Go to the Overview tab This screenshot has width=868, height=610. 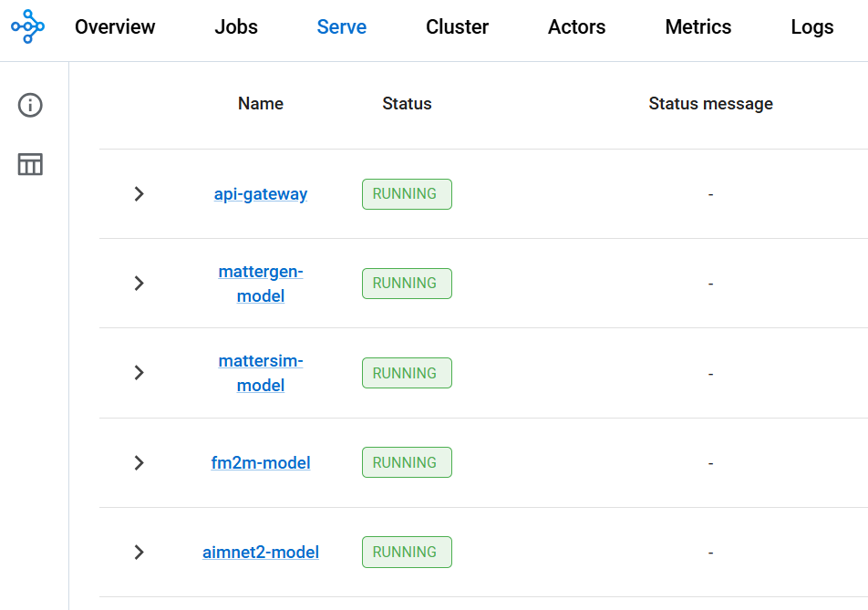pos(115,26)
